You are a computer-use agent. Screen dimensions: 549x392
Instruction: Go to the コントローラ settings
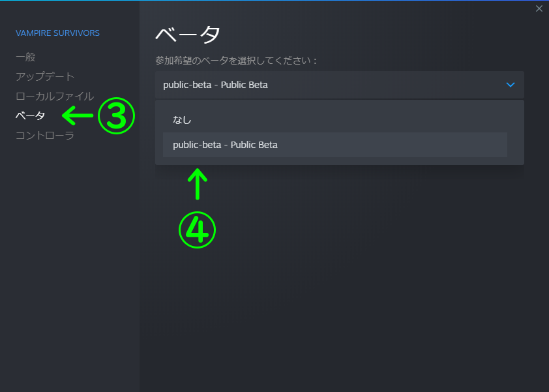(x=45, y=136)
